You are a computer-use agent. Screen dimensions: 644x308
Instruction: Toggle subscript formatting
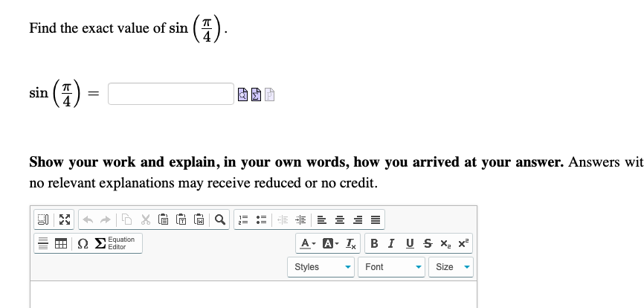click(445, 243)
